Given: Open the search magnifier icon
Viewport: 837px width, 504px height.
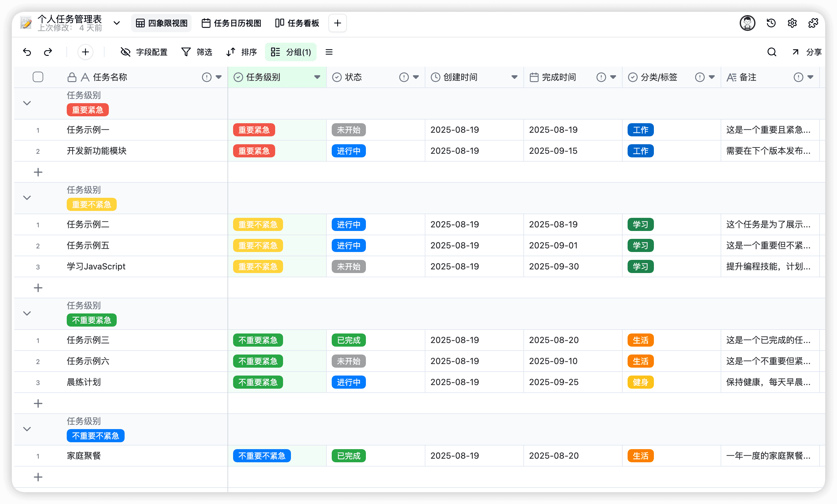Looking at the screenshot, I should coord(772,52).
